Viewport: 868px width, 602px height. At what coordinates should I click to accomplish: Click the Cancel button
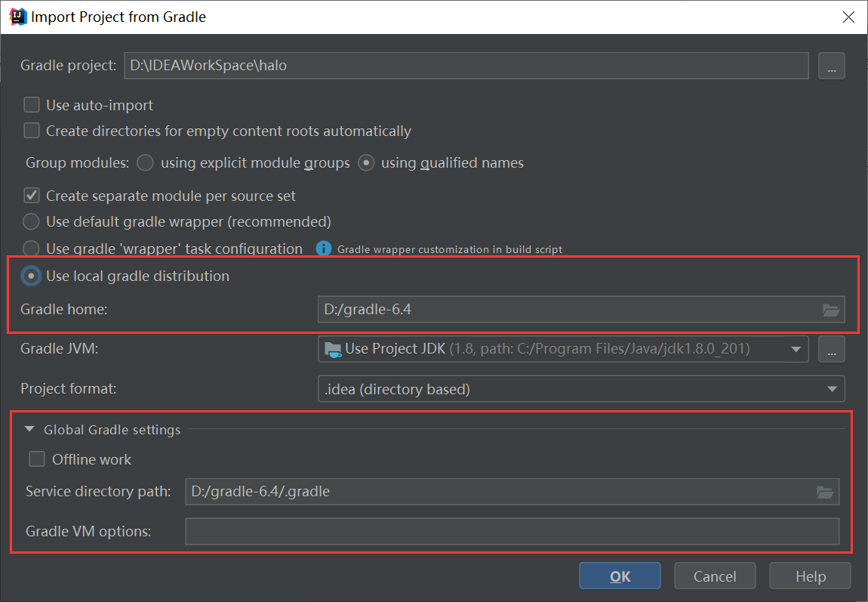pyautogui.click(x=715, y=576)
